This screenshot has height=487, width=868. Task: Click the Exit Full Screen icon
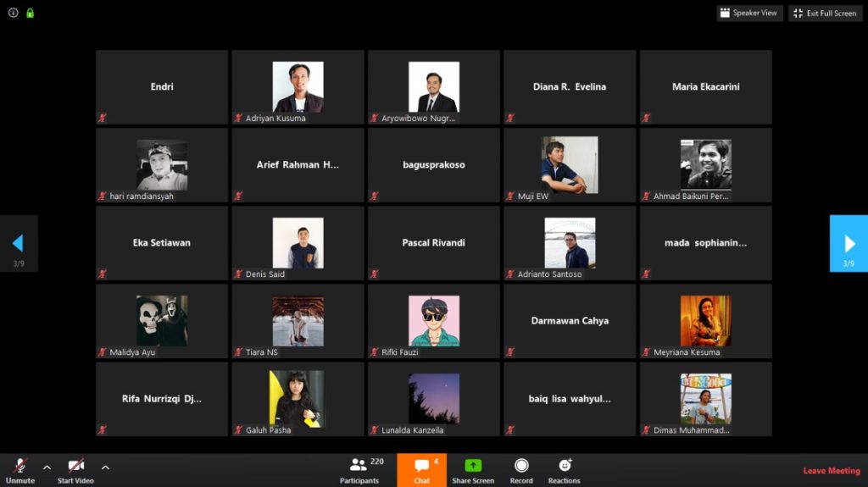coord(798,14)
